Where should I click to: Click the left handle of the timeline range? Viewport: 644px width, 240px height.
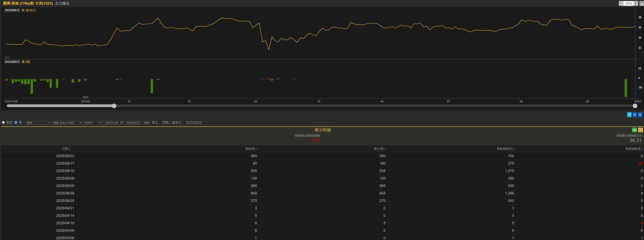114,106
